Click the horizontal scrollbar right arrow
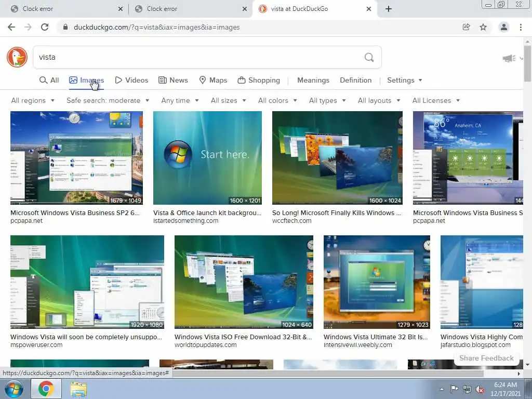This screenshot has height=399, width=532. tap(519, 373)
